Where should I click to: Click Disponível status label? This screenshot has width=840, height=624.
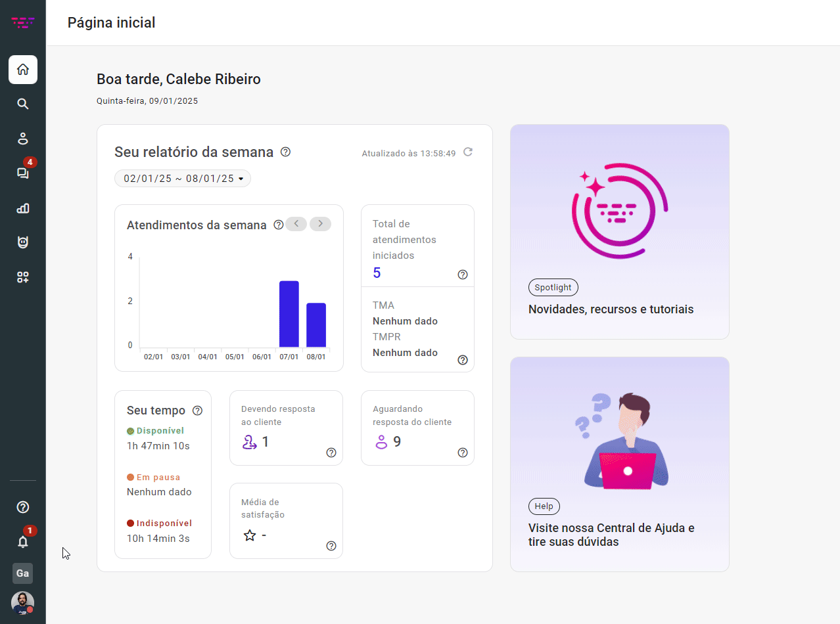160,431
